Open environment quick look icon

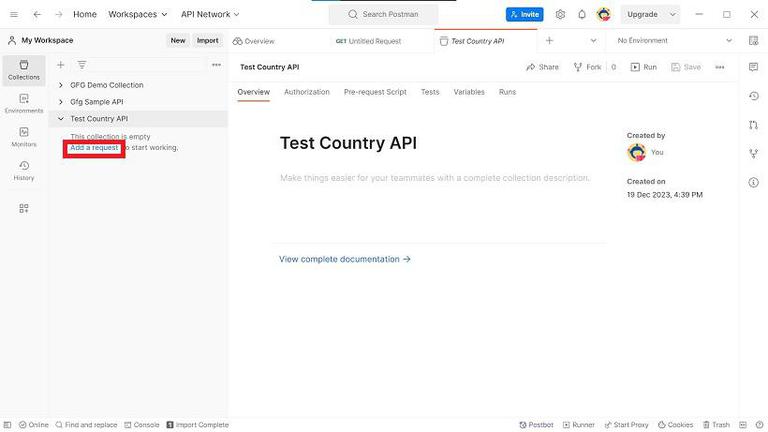[754, 41]
